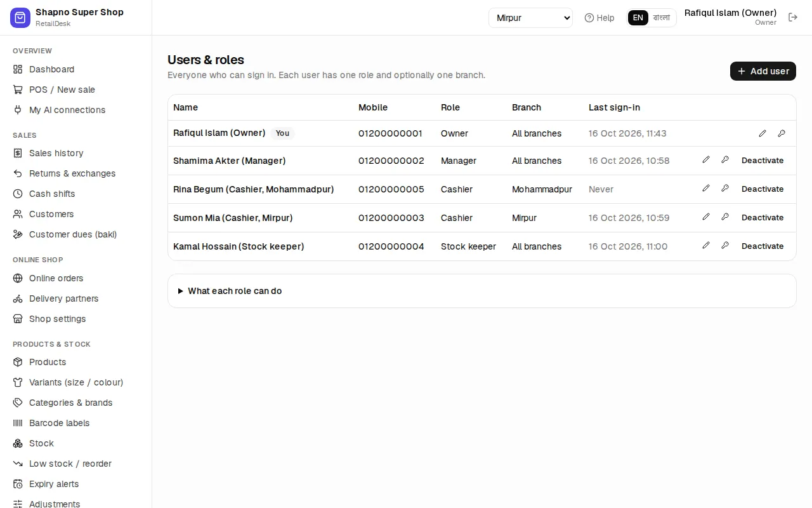Open Customer dues (baki)
Screen dimensions: 812x508
pyautogui.click(x=76, y=234)
